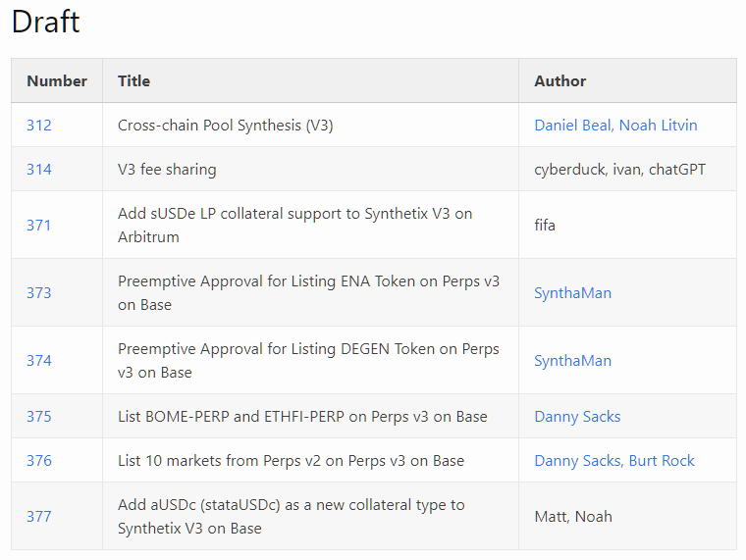The width and height of the screenshot is (746, 560).
Task: Open proposal number 375 link
Action: pyautogui.click(x=39, y=417)
